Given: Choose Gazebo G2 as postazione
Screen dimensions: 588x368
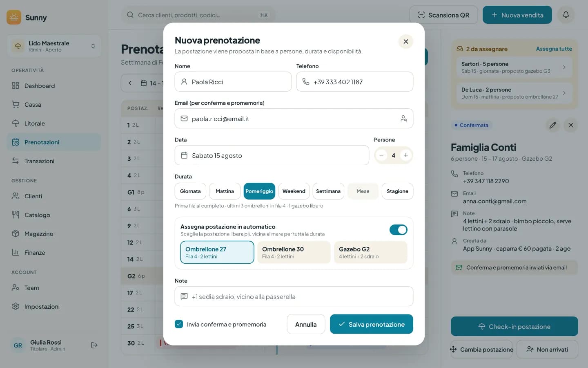Looking at the screenshot, I should point(371,252).
